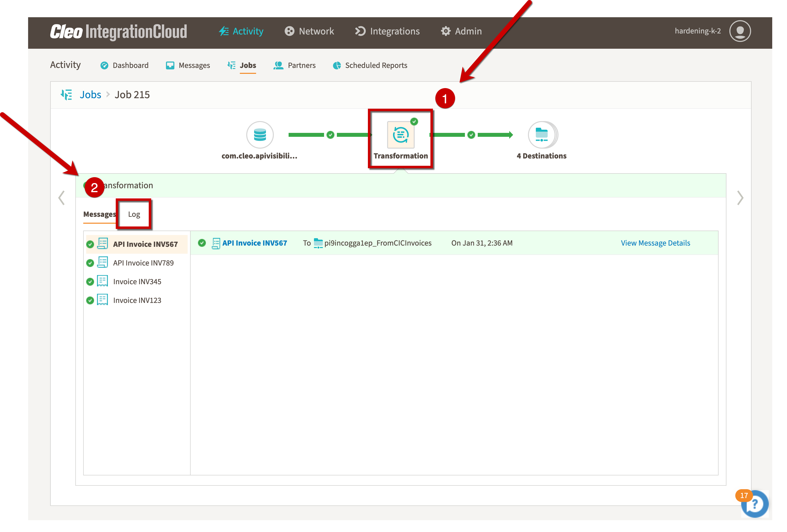This screenshot has height=532, width=787.
Task: Select API Invoice INV567 in message list
Action: [137, 244]
